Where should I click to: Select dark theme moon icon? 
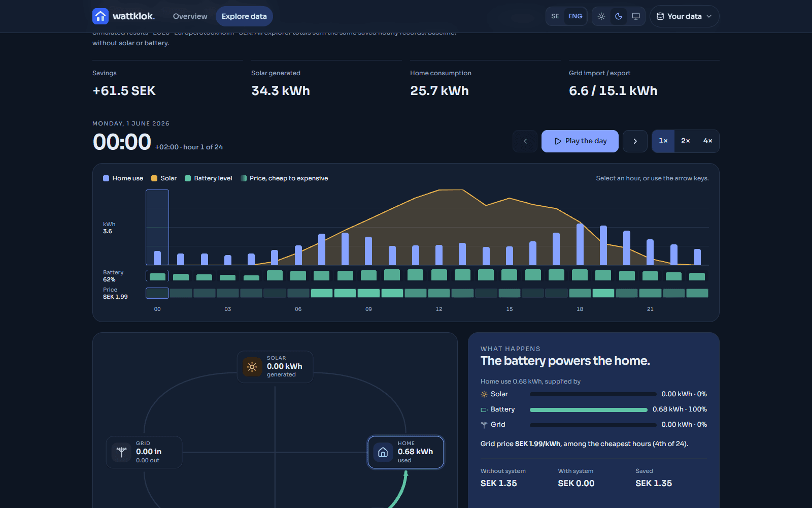click(x=619, y=16)
